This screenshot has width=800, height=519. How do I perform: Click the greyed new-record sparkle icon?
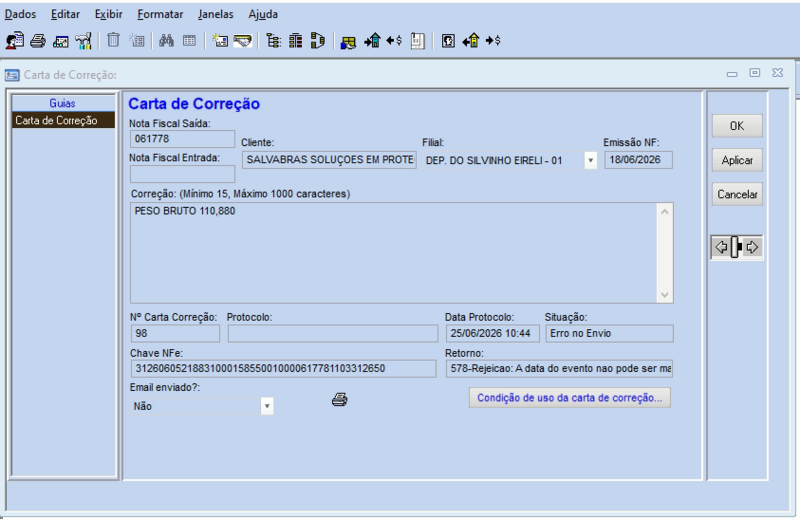pyautogui.click(x=137, y=40)
